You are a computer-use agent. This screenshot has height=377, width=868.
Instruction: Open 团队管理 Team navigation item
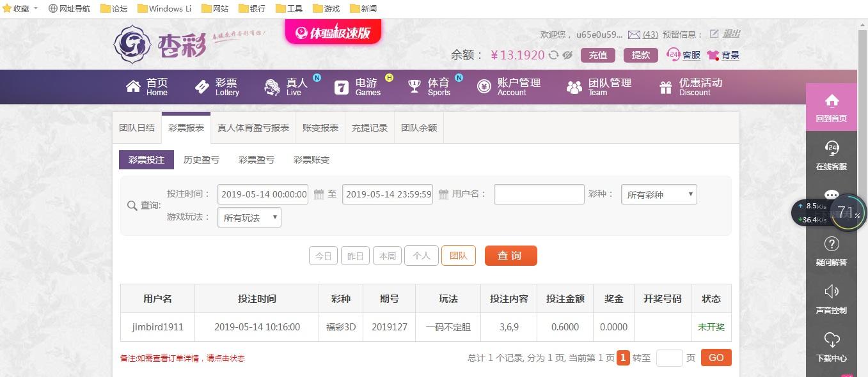pyautogui.click(x=599, y=87)
